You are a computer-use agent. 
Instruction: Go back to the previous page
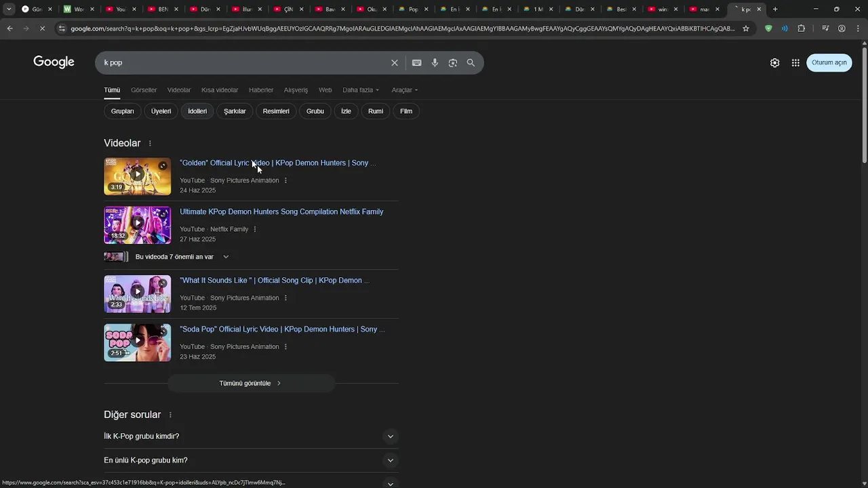(9, 28)
